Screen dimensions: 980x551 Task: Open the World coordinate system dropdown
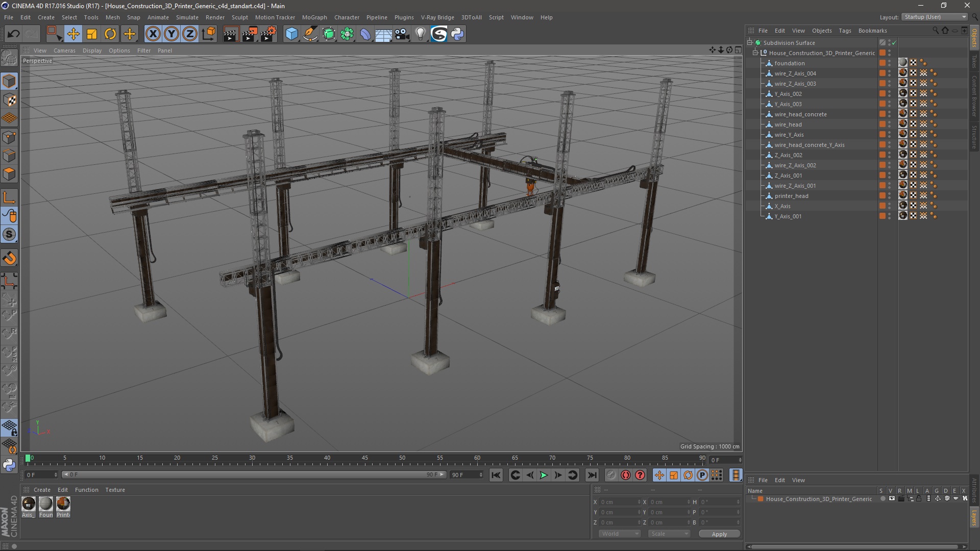click(620, 534)
